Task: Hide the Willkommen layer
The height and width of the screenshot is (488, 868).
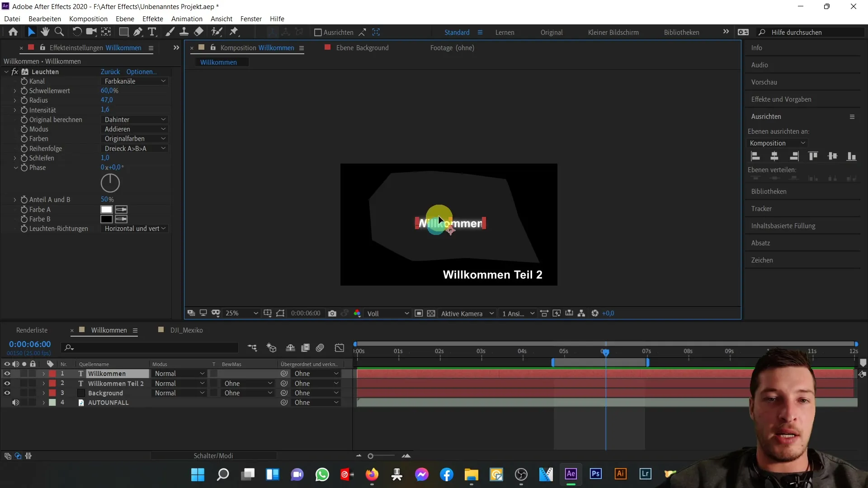Action: coord(7,374)
